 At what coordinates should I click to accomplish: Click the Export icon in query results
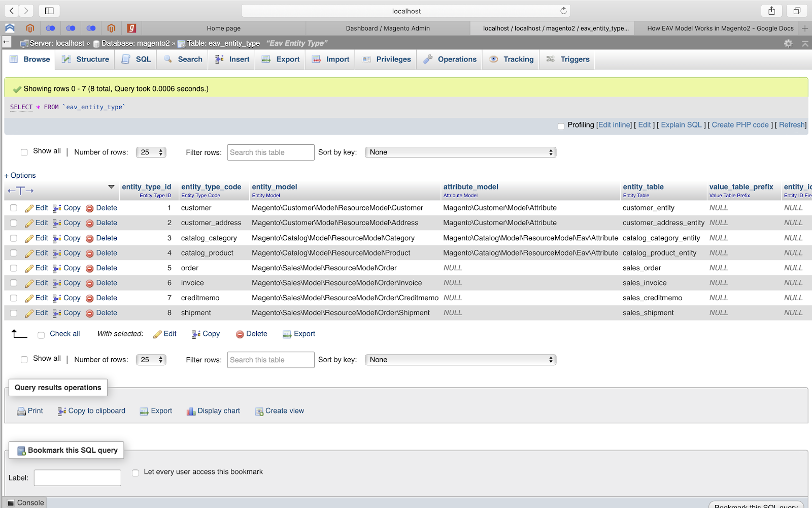pos(144,411)
